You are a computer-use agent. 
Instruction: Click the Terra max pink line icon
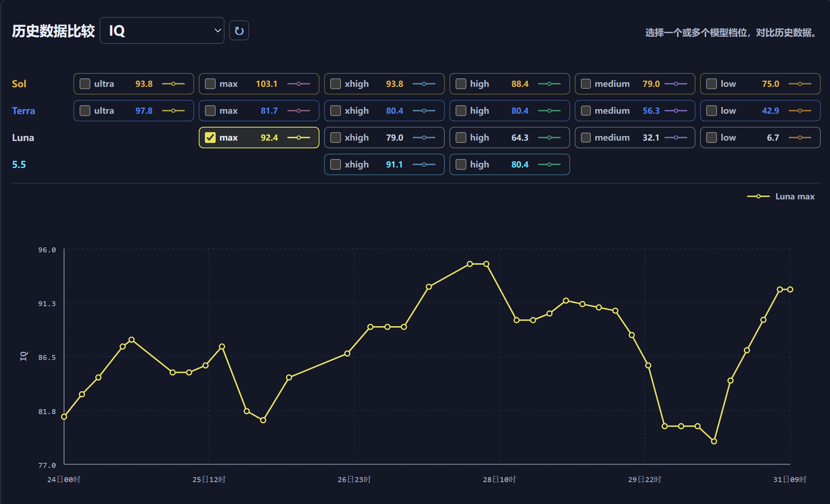(298, 111)
